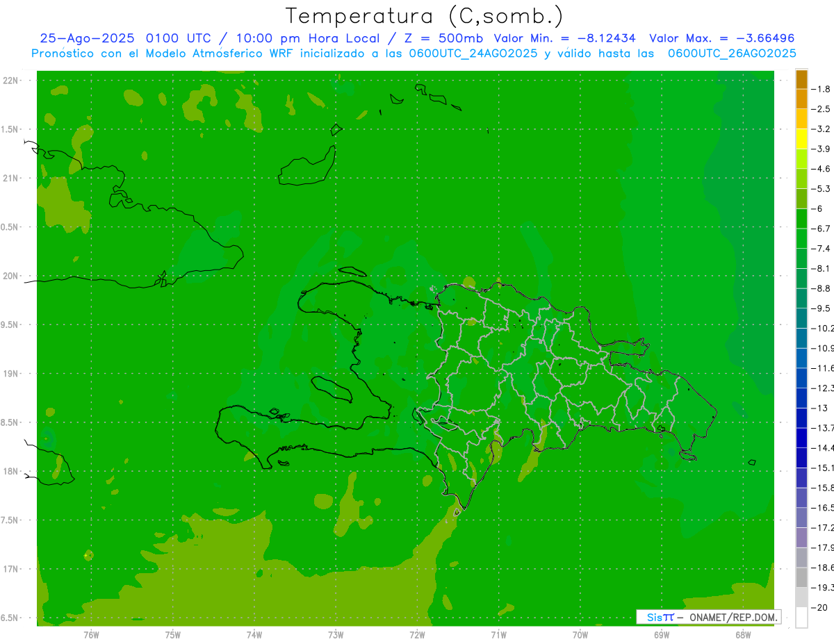Click the 'Z = 500mb' level text
Viewport: 834px width, 644px height.
(445, 38)
